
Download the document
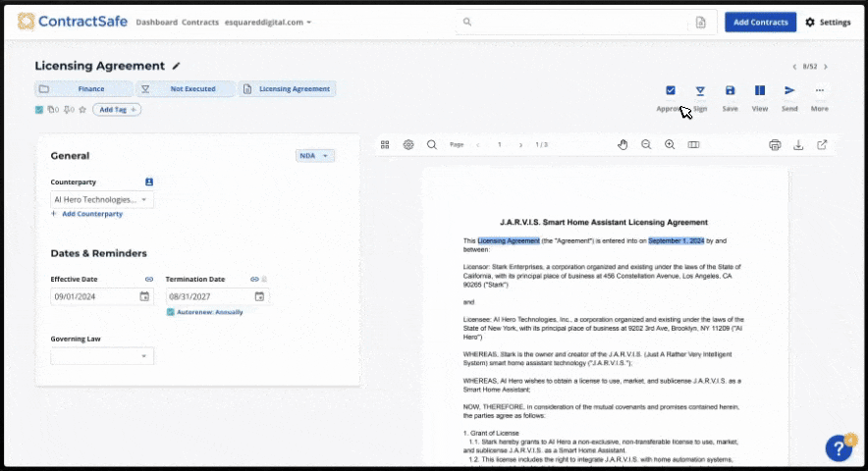click(798, 145)
